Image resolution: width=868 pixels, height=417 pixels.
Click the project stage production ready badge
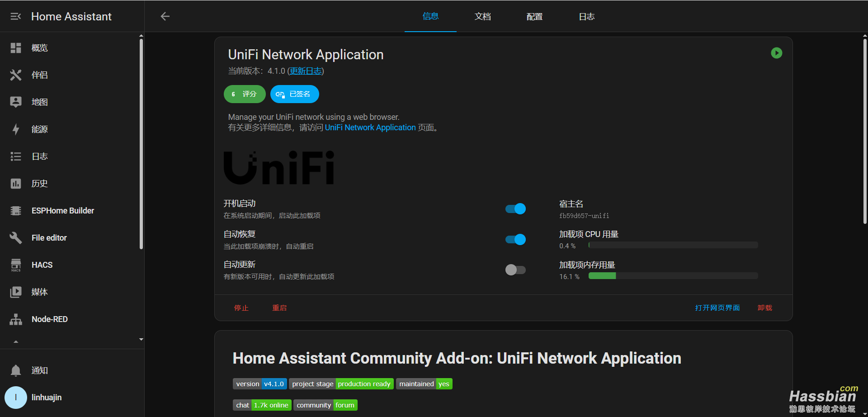341,384
